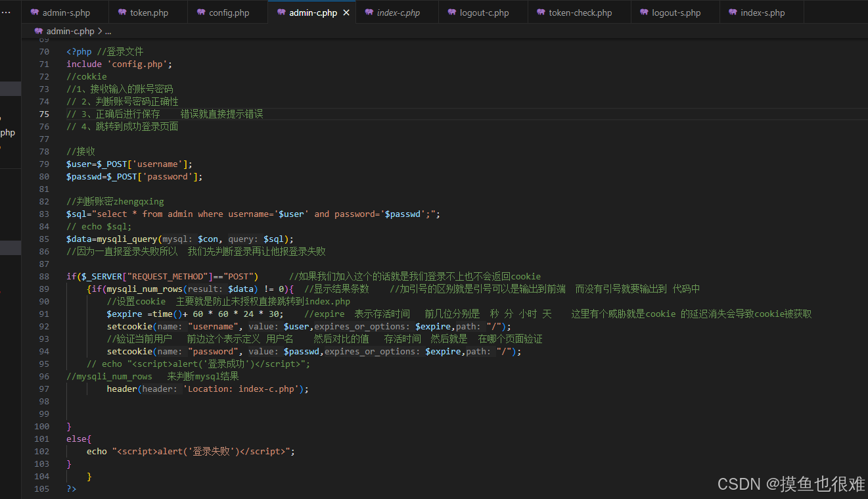Viewport: 868px width, 499px height.
Task: Click the mysqli_query call on line 85
Action: click(x=180, y=239)
